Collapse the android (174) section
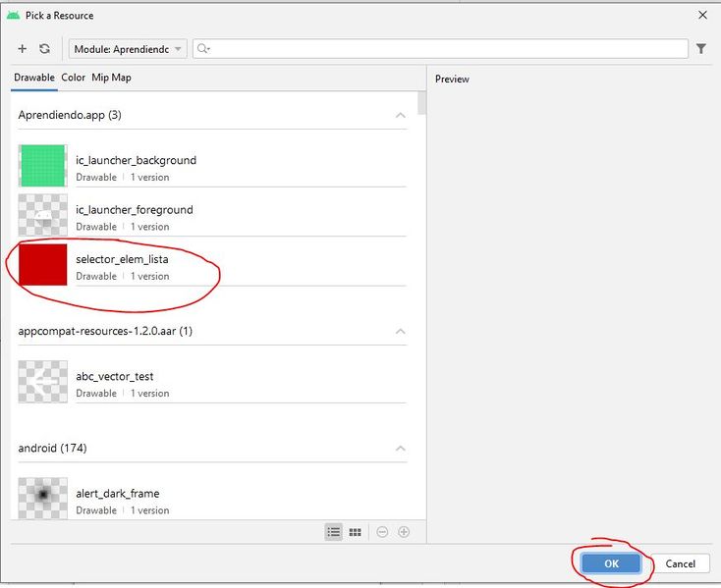The height and width of the screenshot is (588, 721). click(x=401, y=449)
